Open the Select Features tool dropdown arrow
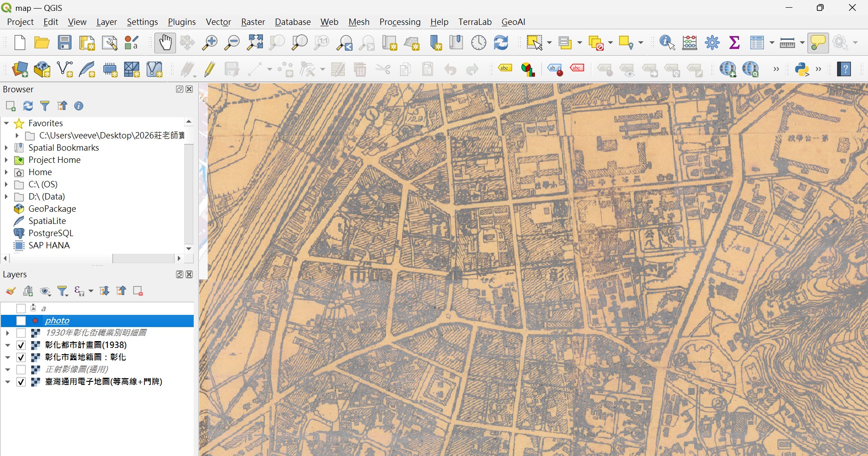The image size is (868, 456). click(x=549, y=43)
